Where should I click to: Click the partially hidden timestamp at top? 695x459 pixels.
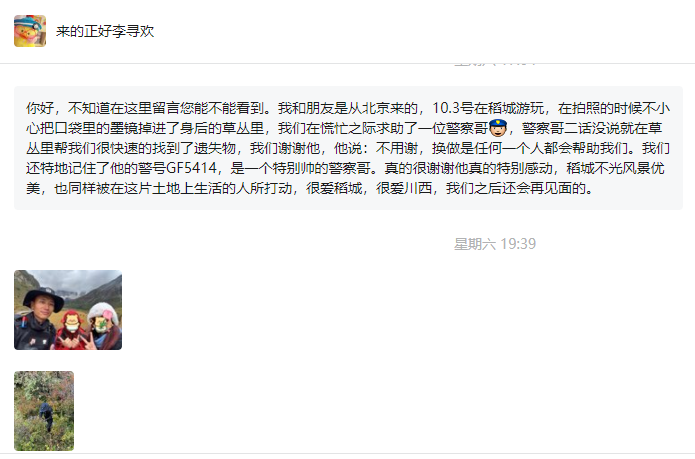[495, 64]
